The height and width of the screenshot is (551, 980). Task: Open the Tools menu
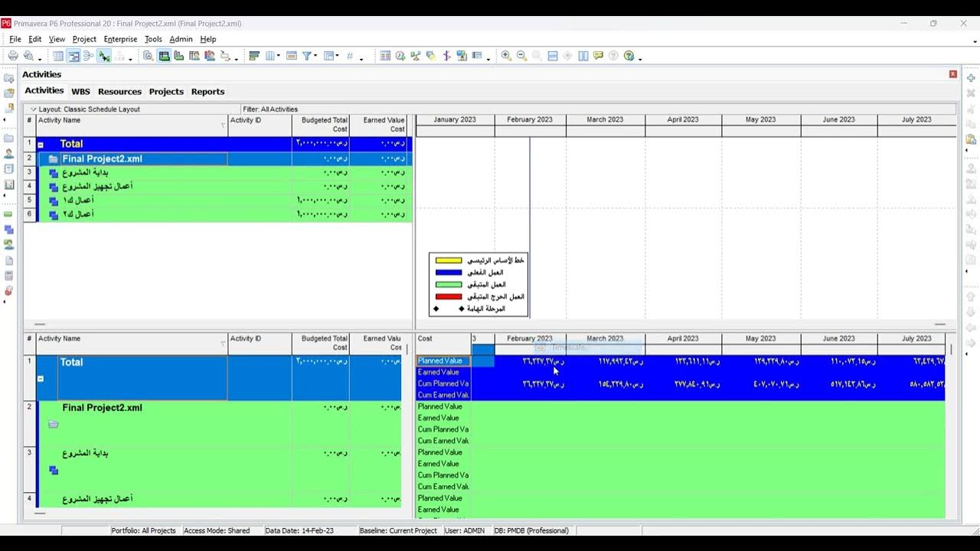coord(153,39)
